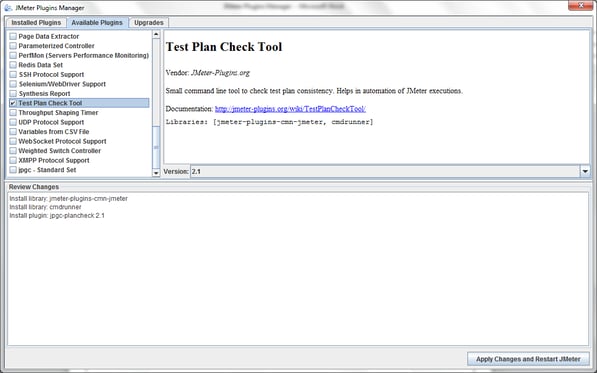The image size is (597, 373).
Task: Click the plugin list scrollbar thumb
Action: [x=156, y=147]
